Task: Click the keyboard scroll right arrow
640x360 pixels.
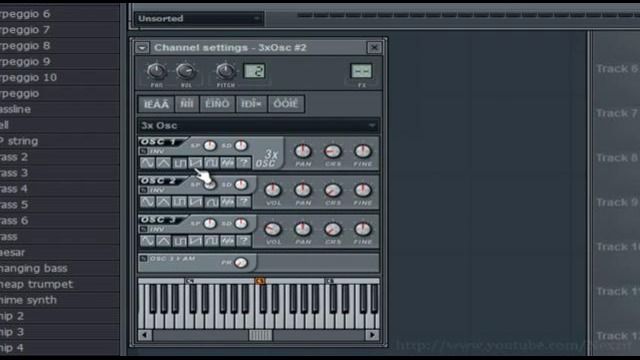Action: click(372, 335)
